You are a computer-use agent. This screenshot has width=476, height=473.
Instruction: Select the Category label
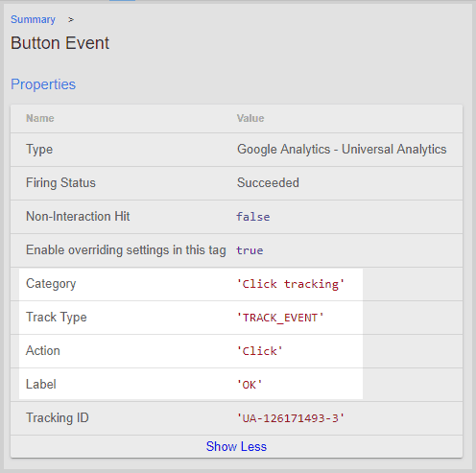51,284
